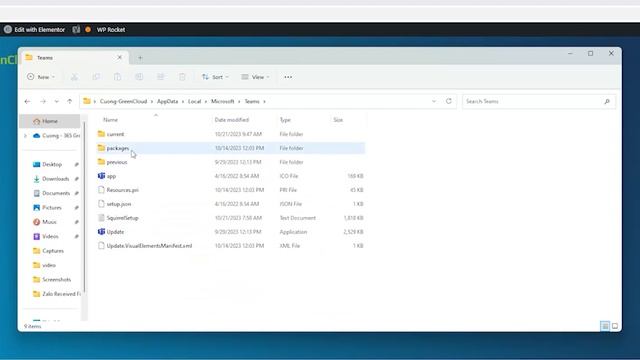
Task: Select the packages folder
Action: [x=231, y=148]
